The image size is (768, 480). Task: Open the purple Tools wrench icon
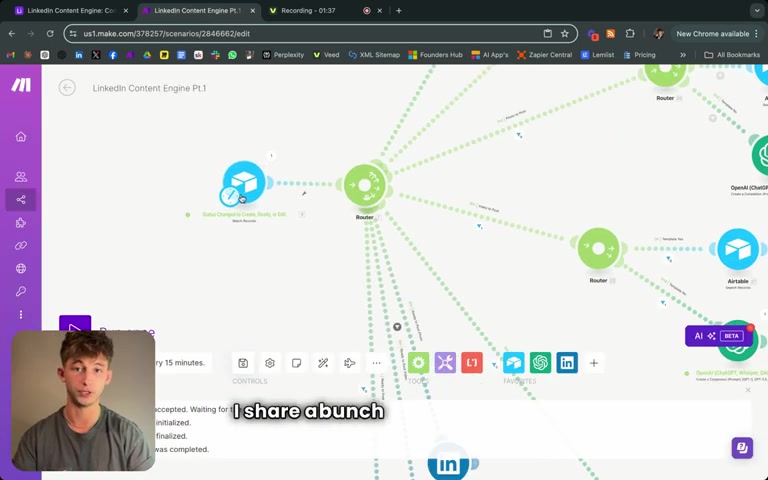[x=445, y=363]
